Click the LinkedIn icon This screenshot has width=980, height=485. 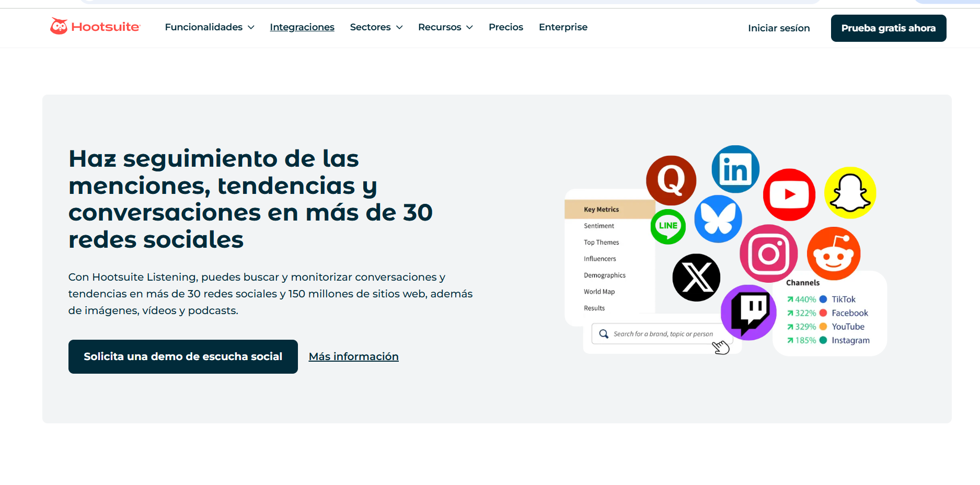(735, 169)
